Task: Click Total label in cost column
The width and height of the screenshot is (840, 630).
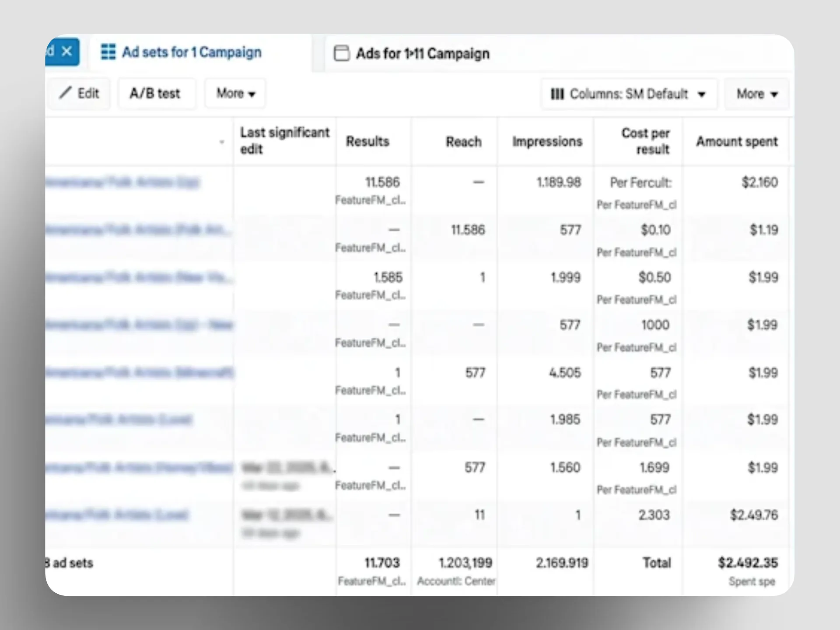Action: 656,563
